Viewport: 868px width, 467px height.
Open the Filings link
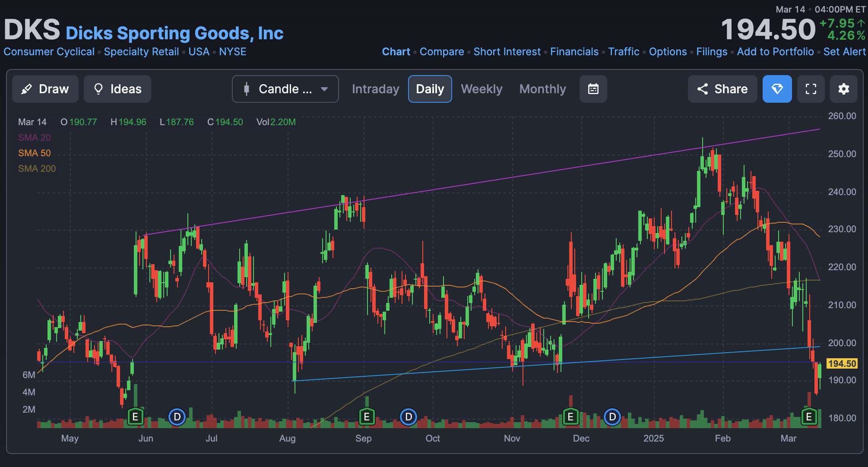point(712,52)
